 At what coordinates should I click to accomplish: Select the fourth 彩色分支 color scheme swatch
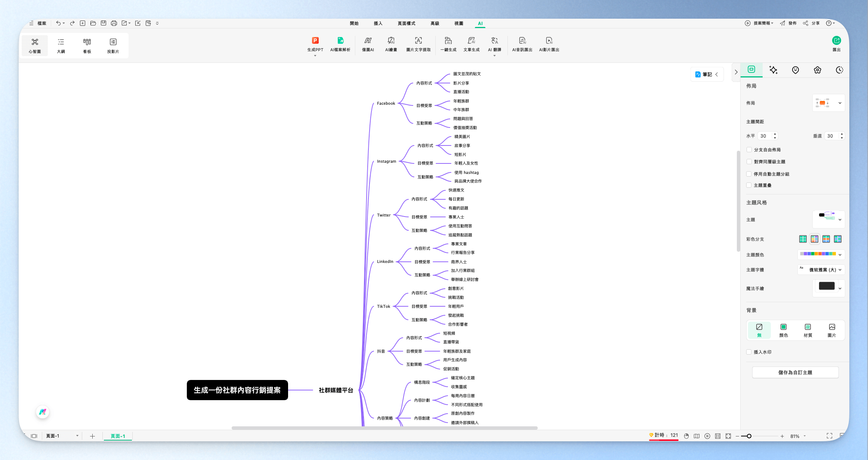[x=838, y=239]
